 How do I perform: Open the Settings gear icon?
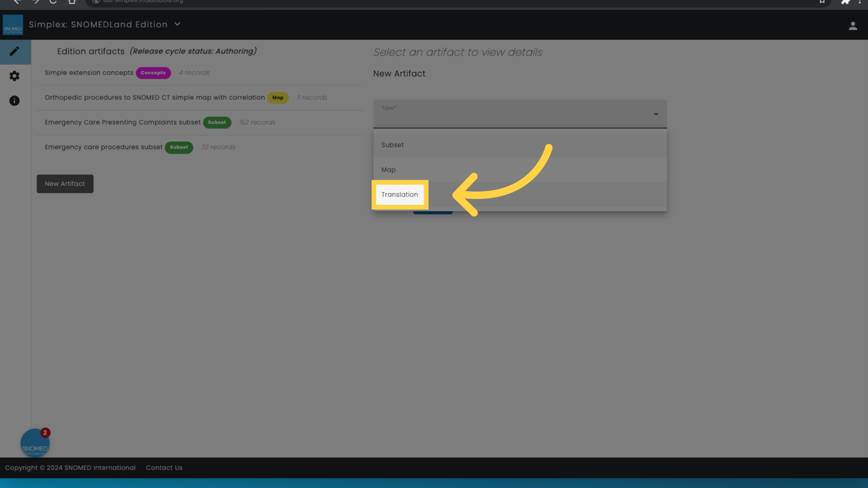pyautogui.click(x=14, y=76)
